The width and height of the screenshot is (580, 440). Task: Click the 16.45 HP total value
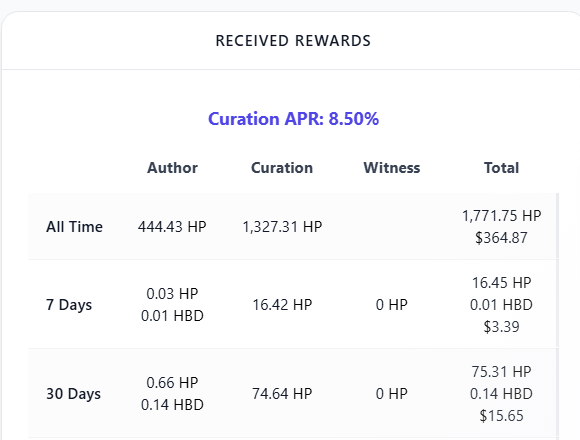tap(502, 283)
